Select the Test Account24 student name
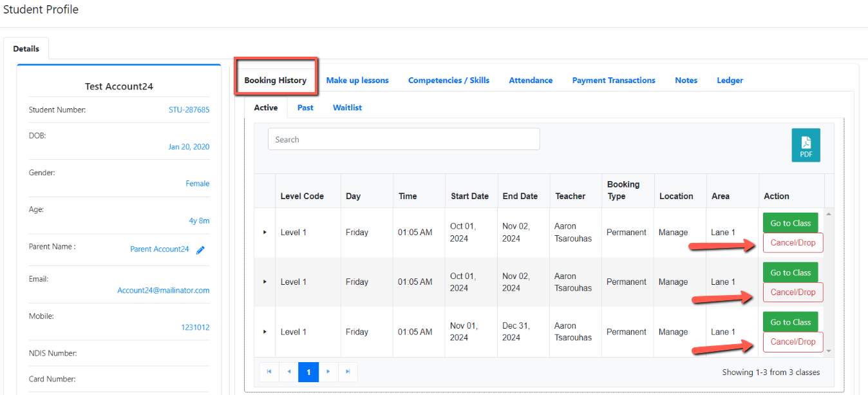The width and height of the screenshot is (868, 395). click(x=119, y=86)
